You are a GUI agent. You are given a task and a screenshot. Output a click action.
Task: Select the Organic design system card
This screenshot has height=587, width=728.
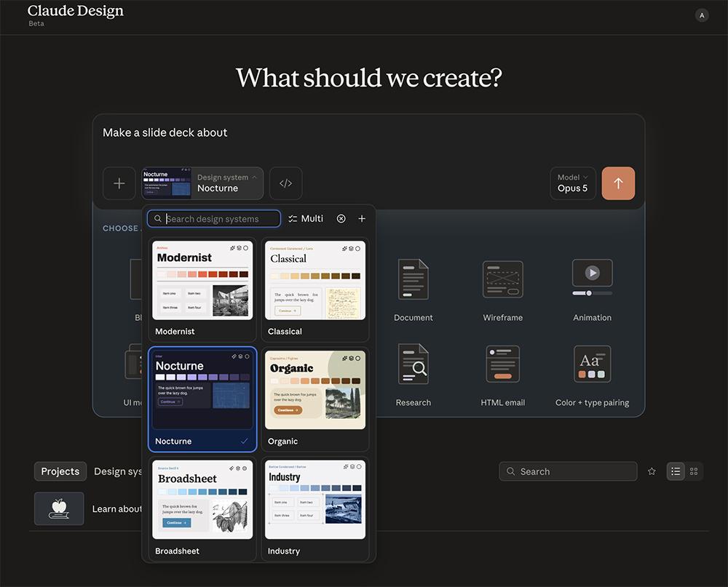314,399
